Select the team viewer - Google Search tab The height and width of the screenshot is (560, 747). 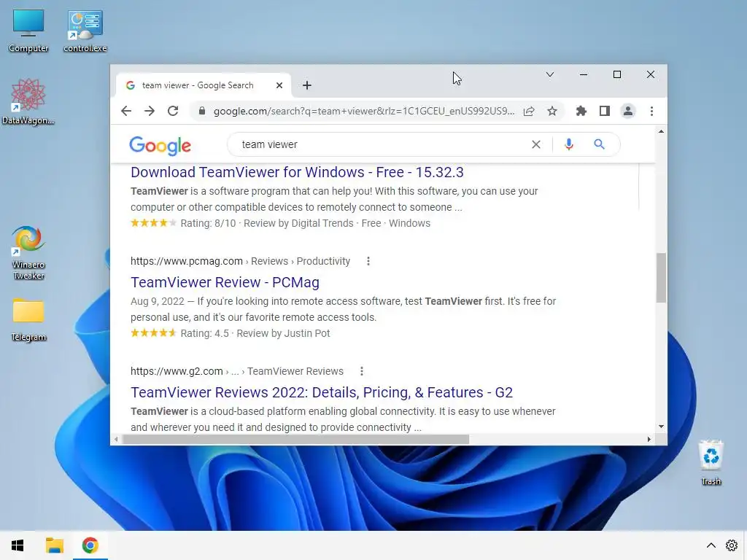coord(204,85)
